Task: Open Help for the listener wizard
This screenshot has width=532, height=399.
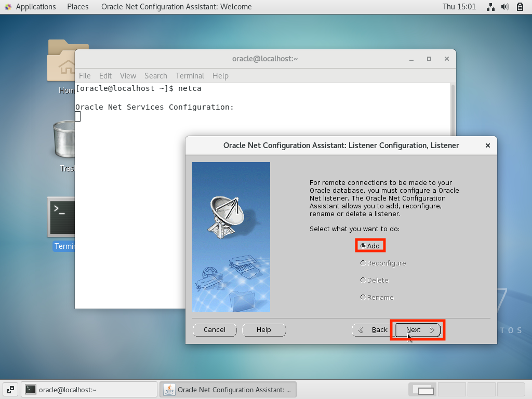Action: 263,330
